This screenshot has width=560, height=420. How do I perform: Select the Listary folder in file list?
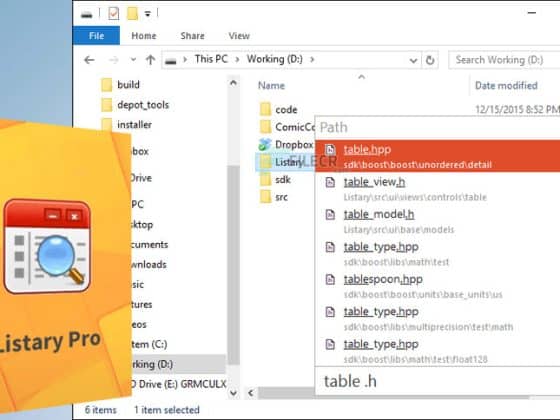click(x=284, y=162)
